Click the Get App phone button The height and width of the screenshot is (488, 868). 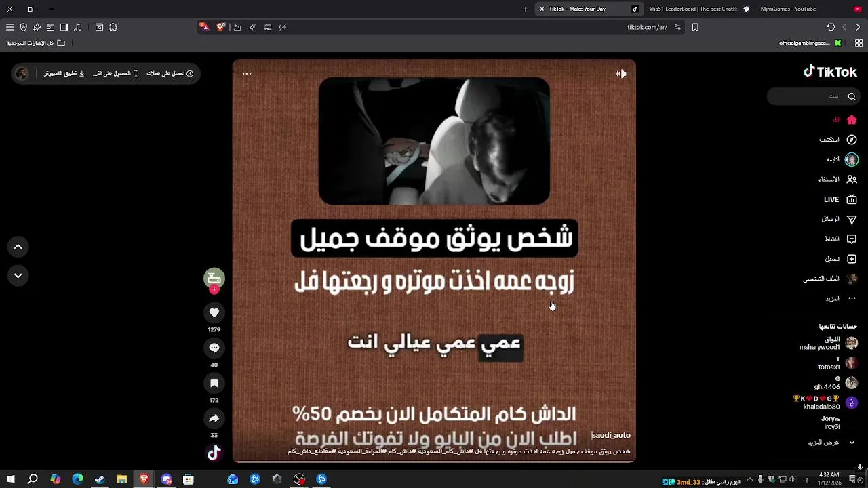coord(116,74)
